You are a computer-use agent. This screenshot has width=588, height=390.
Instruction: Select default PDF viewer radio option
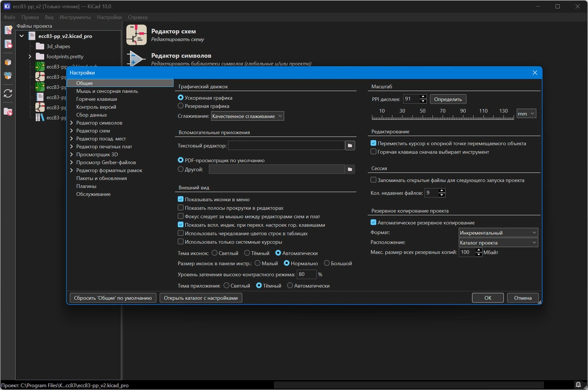181,160
